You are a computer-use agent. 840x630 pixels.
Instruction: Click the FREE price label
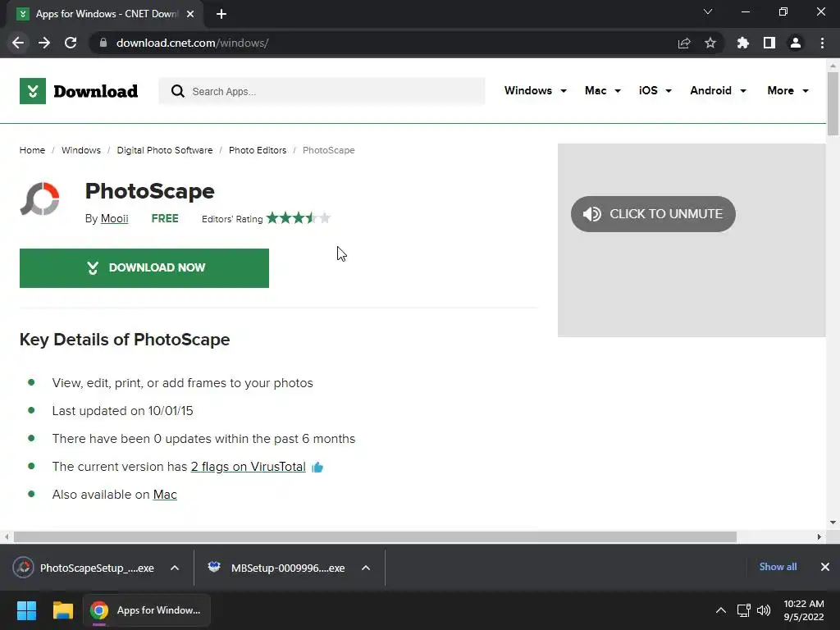click(x=165, y=218)
